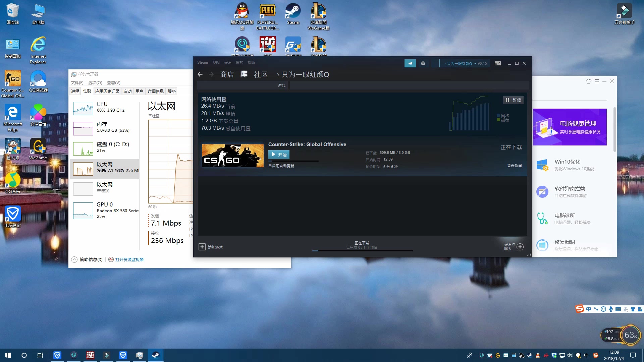Go to the 库 library page

(x=244, y=74)
